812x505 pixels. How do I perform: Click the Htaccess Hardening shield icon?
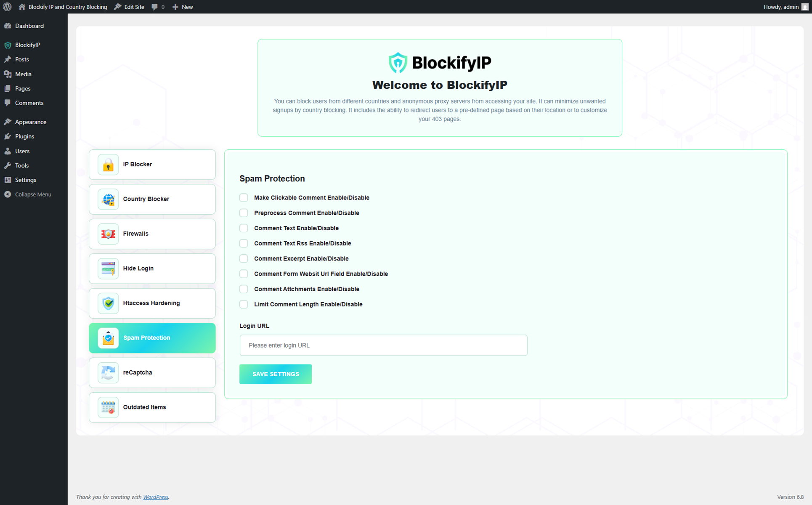pyautogui.click(x=108, y=303)
